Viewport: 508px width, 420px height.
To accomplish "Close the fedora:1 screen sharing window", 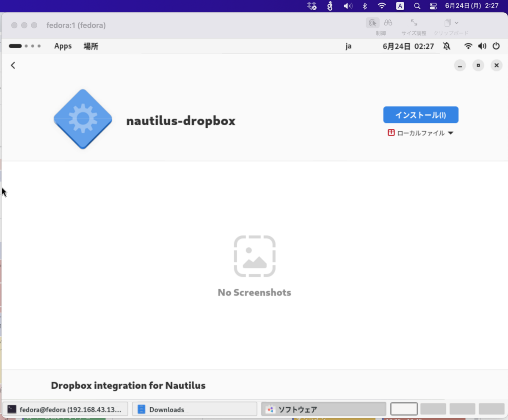I will tap(14, 25).
